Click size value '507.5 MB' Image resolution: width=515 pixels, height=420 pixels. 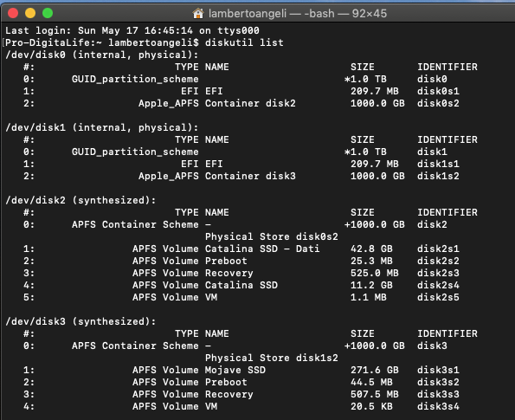375,394
